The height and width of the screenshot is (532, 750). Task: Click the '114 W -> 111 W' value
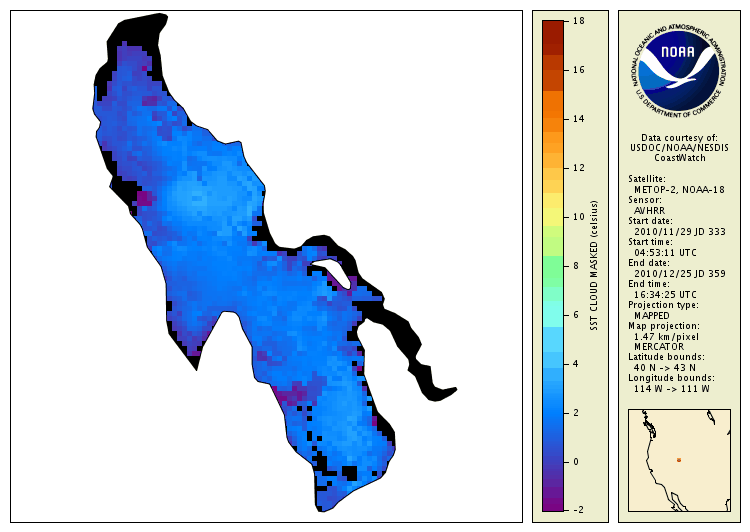(x=672, y=389)
